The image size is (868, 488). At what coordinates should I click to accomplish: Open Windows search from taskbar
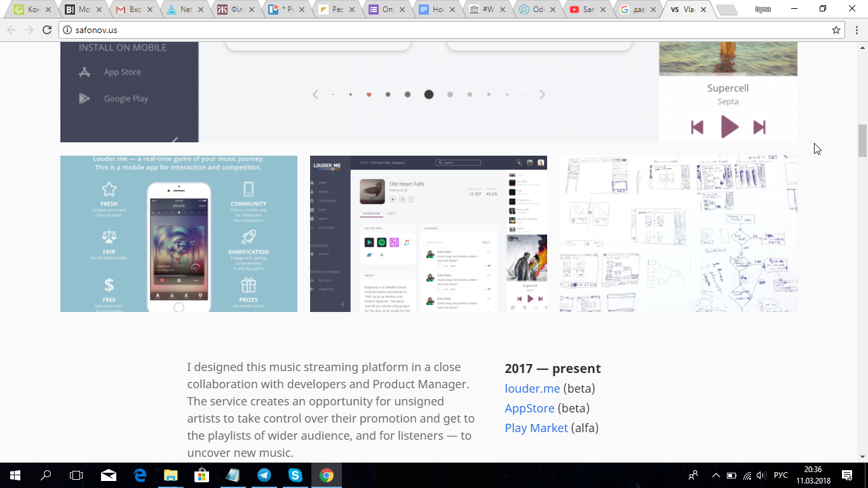click(x=46, y=475)
